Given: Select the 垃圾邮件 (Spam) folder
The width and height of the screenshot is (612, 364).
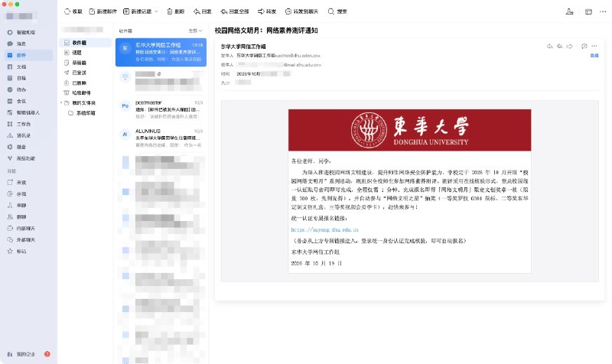Looking at the screenshot, I should (x=85, y=93).
